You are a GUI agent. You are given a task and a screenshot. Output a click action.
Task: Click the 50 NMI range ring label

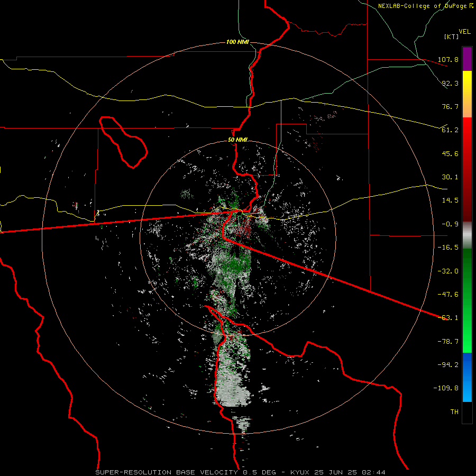tap(237, 140)
